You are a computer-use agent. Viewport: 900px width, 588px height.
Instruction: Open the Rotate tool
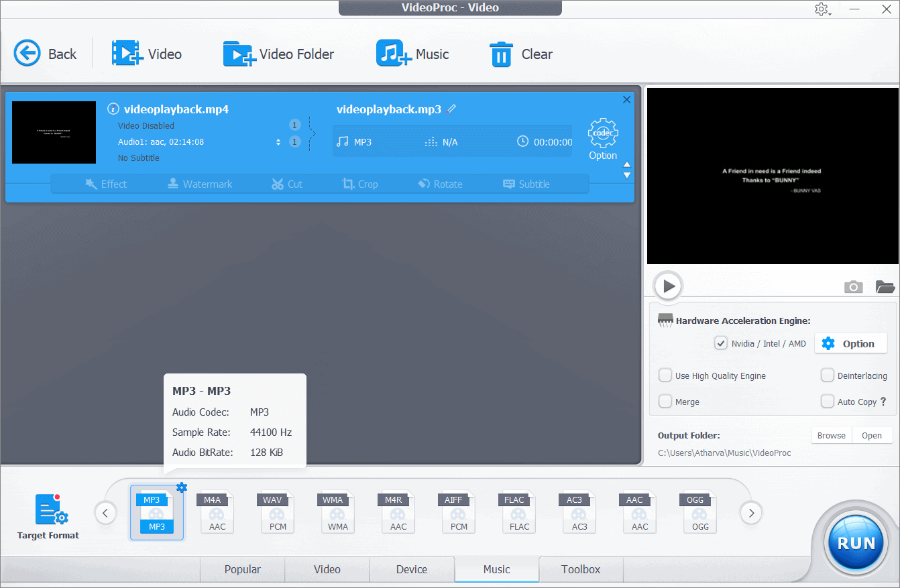(x=440, y=184)
